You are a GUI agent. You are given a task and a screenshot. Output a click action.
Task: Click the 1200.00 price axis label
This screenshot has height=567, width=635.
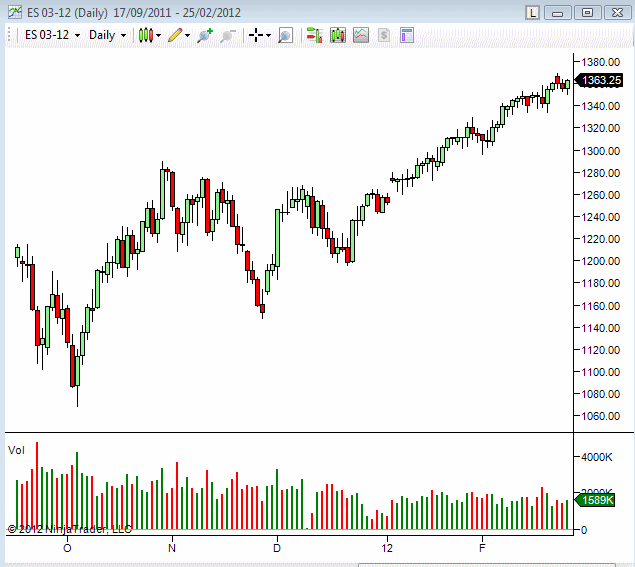coord(601,261)
